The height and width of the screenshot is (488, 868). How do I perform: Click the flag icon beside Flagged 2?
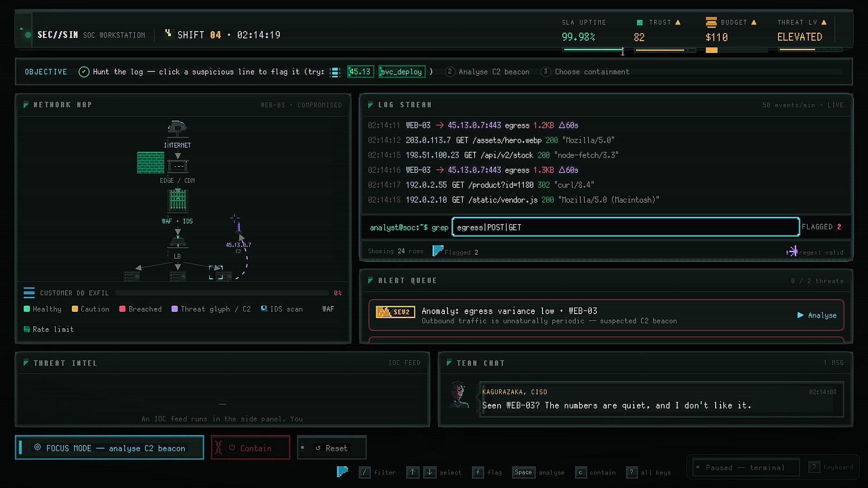click(438, 251)
